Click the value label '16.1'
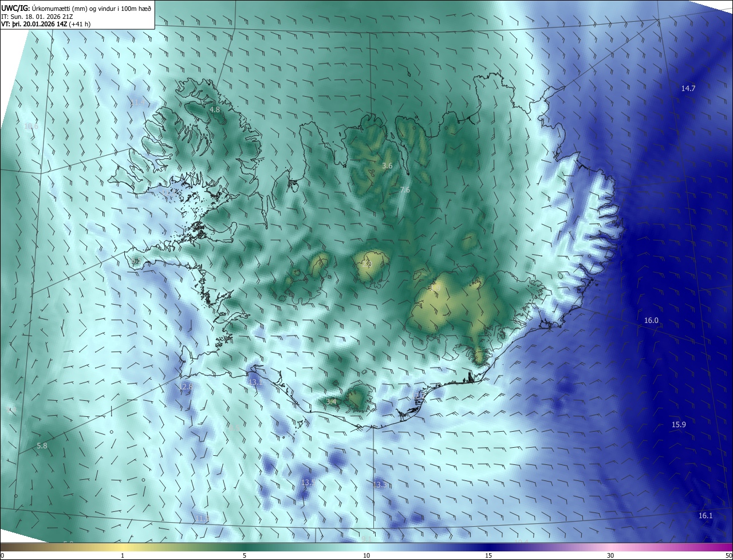The image size is (733, 560). point(706,516)
